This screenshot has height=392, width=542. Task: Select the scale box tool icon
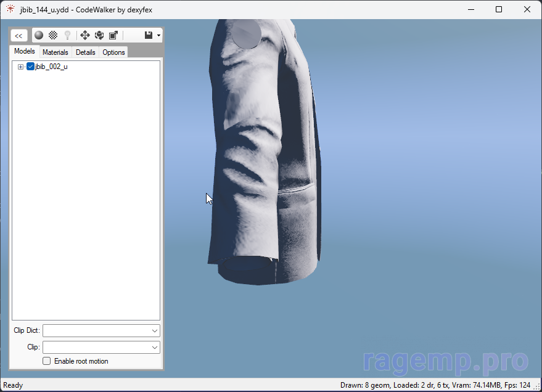[x=113, y=36]
